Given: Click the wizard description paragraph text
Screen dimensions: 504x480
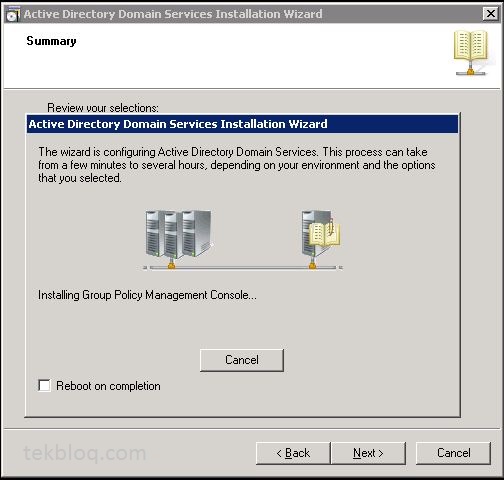Looking at the screenshot, I should click(x=237, y=165).
